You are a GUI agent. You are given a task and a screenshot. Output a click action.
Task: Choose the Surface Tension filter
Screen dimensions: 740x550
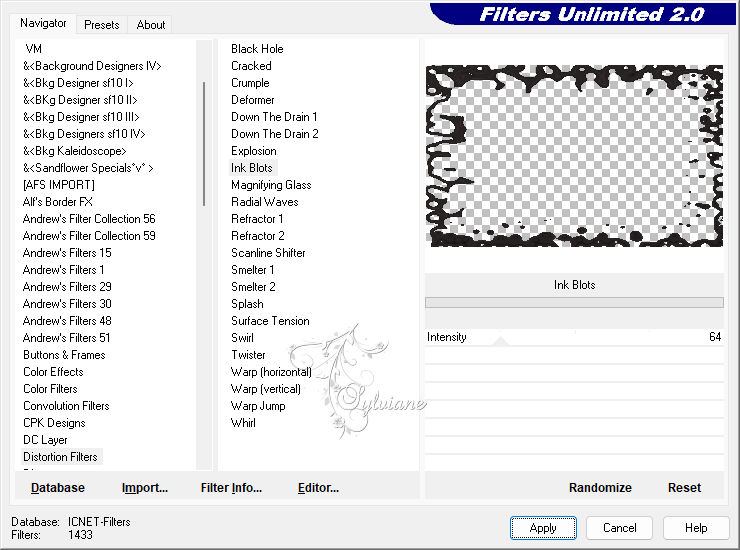(x=270, y=321)
